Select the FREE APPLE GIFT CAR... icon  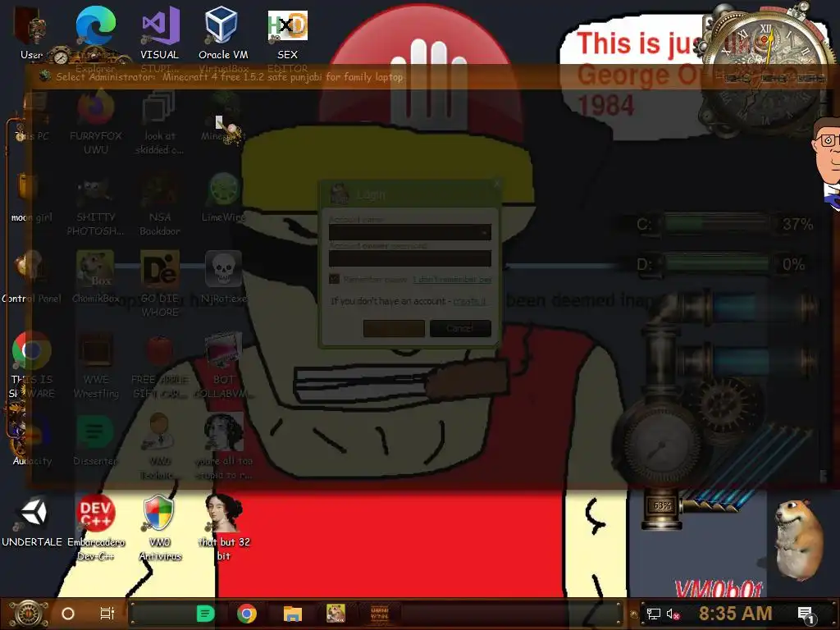pyautogui.click(x=160, y=365)
